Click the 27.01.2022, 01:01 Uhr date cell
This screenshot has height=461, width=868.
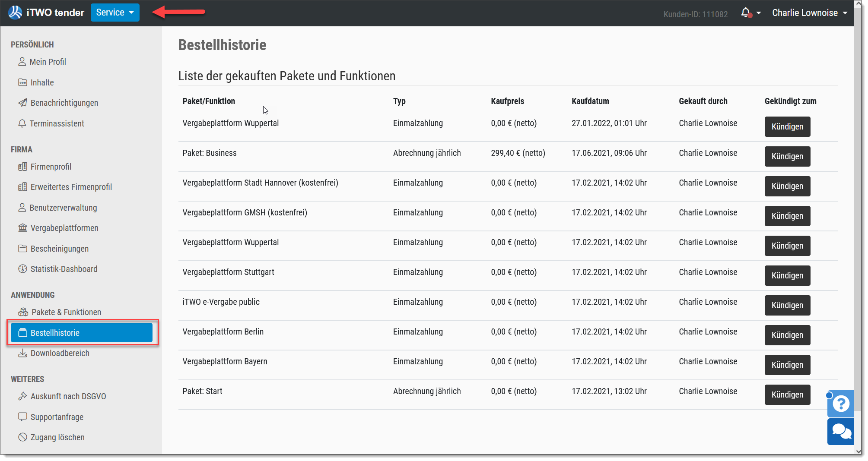(x=609, y=123)
